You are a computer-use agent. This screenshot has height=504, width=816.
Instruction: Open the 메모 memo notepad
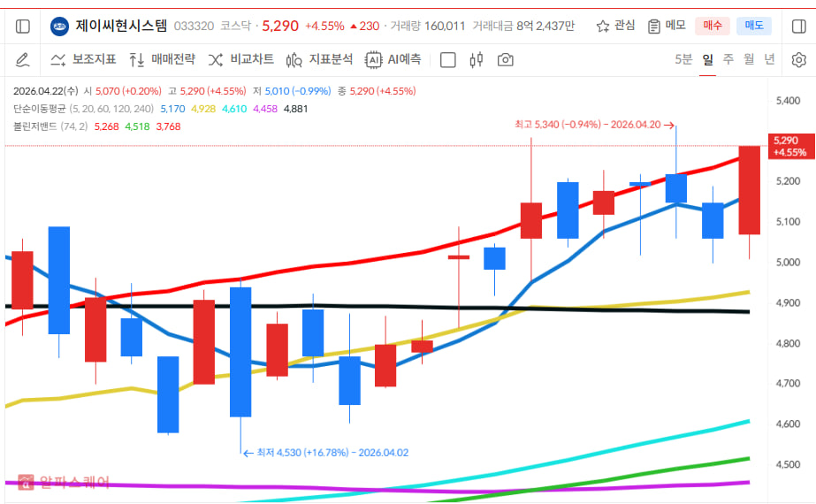666,26
